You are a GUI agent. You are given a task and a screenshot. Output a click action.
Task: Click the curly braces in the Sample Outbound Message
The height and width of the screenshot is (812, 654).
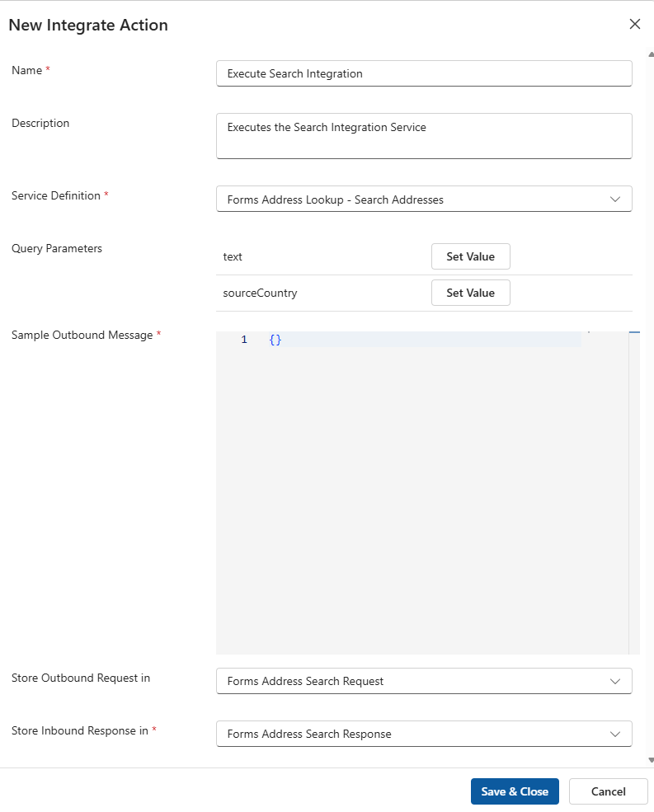pos(275,340)
